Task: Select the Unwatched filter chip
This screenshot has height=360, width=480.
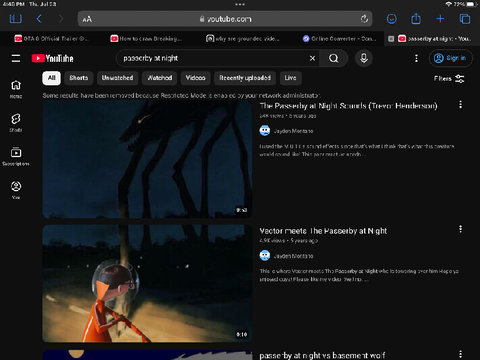Action: [x=117, y=78]
